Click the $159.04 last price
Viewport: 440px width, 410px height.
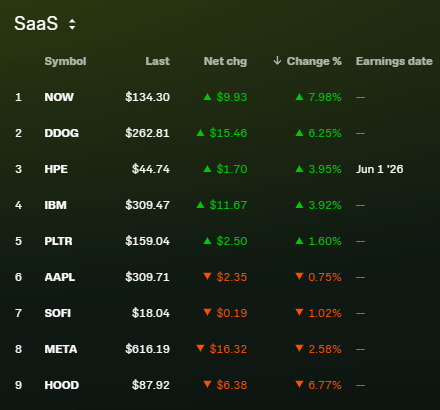[x=147, y=241]
